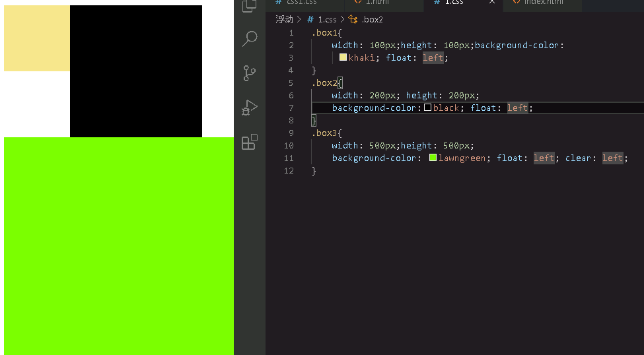
Task: Click the highlighted 'left' value on line 3
Action: click(433, 57)
